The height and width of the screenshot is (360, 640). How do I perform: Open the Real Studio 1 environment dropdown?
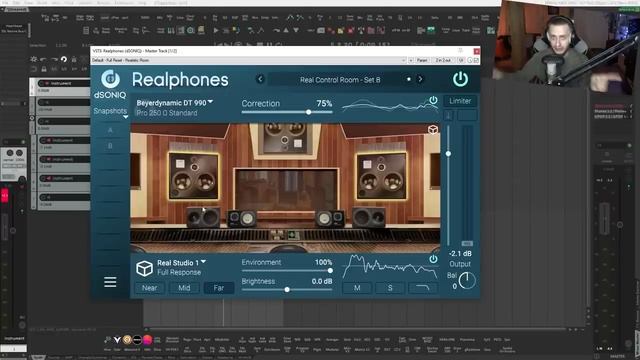[x=182, y=263]
